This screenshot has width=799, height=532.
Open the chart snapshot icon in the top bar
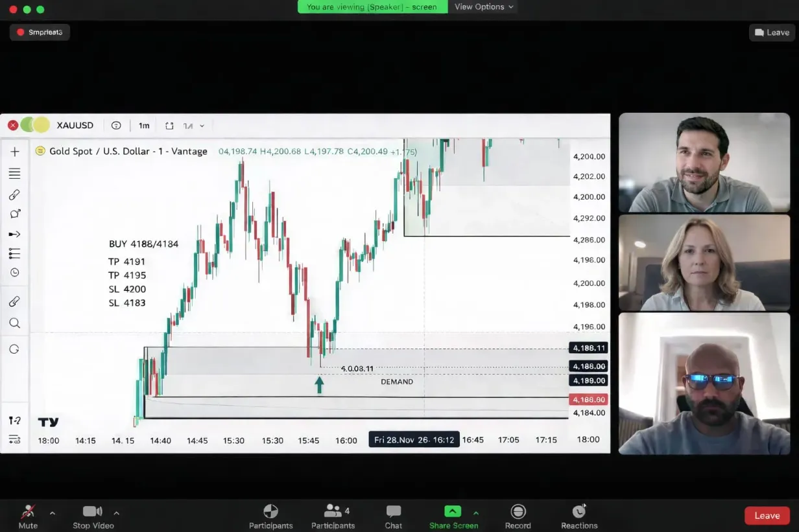(169, 125)
